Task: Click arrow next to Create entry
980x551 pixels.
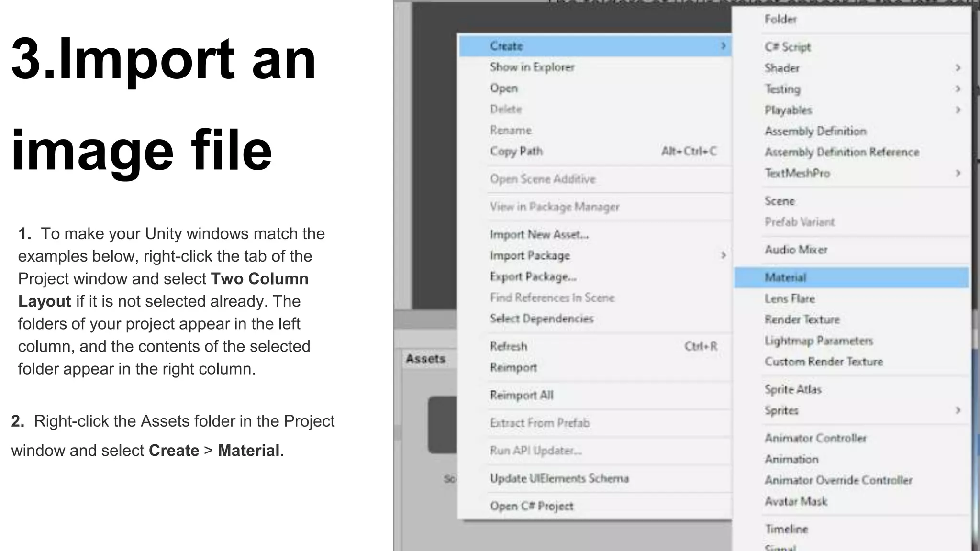Action: pos(723,46)
